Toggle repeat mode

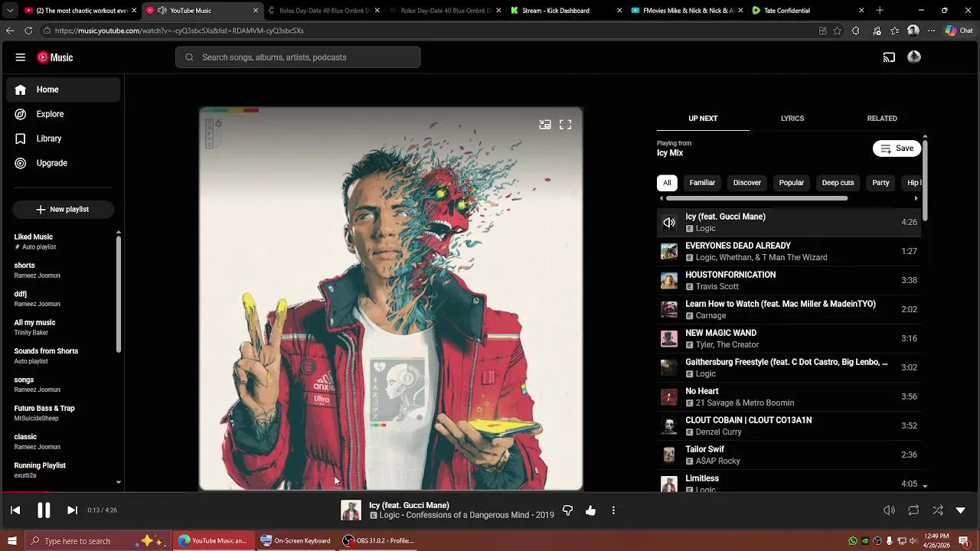pyautogui.click(x=913, y=510)
